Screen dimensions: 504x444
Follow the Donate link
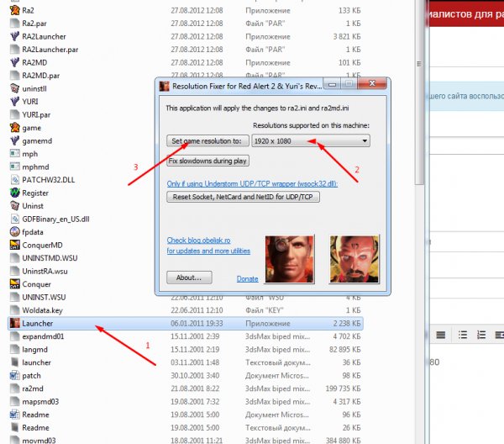[x=247, y=278]
